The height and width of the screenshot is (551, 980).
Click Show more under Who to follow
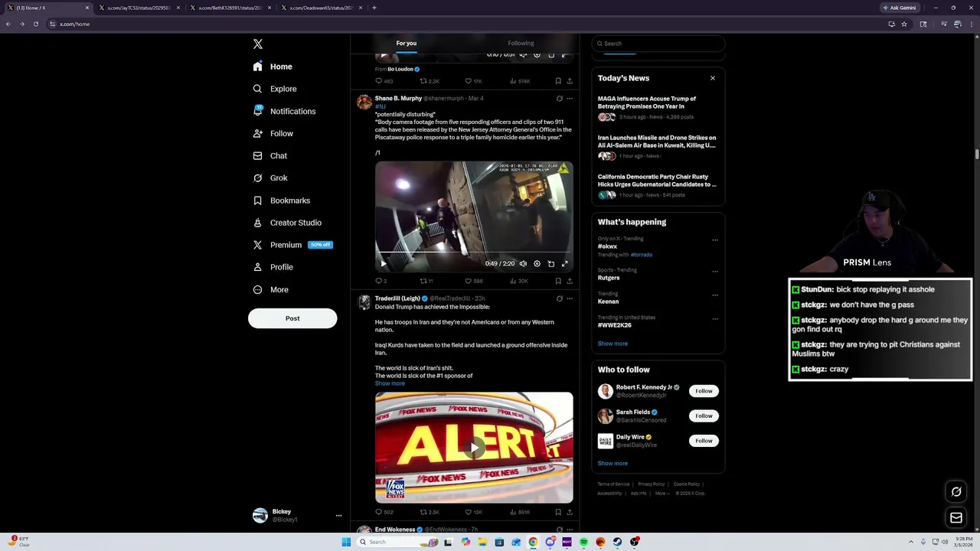point(612,463)
